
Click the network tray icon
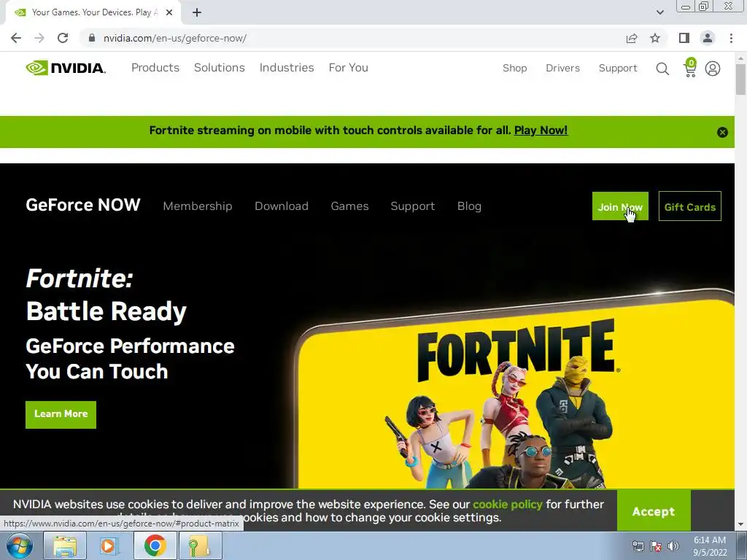pos(638,546)
